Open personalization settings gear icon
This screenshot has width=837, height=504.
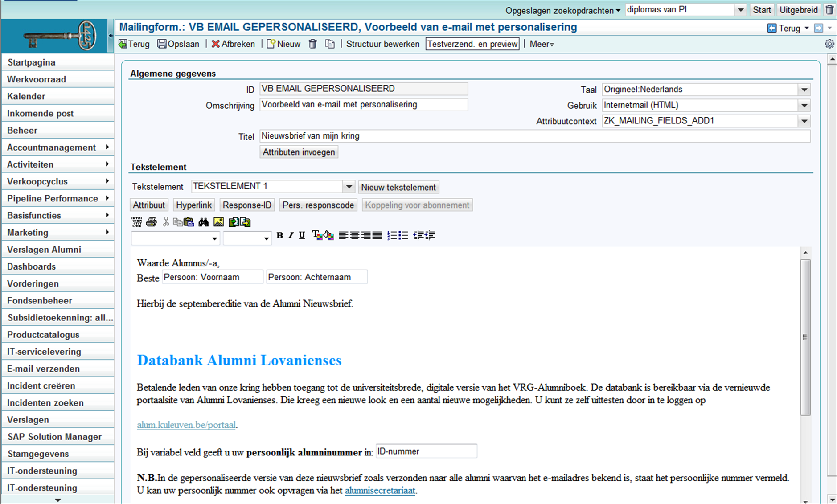point(829,44)
